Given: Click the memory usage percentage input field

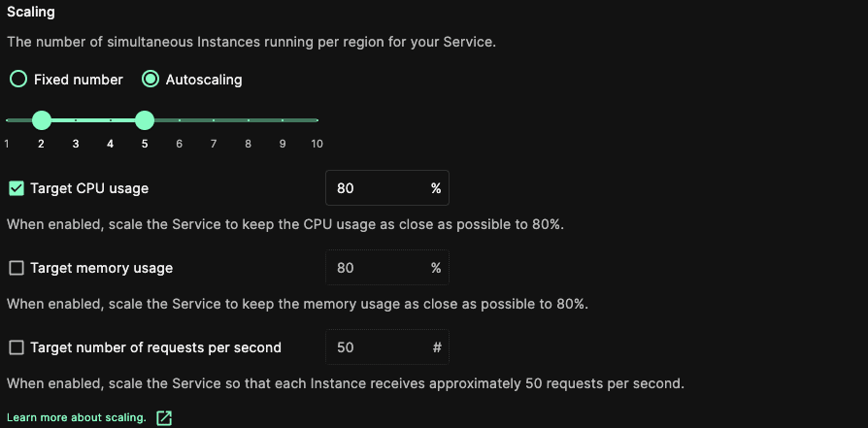Looking at the screenshot, I should click(x=377, y=268).
